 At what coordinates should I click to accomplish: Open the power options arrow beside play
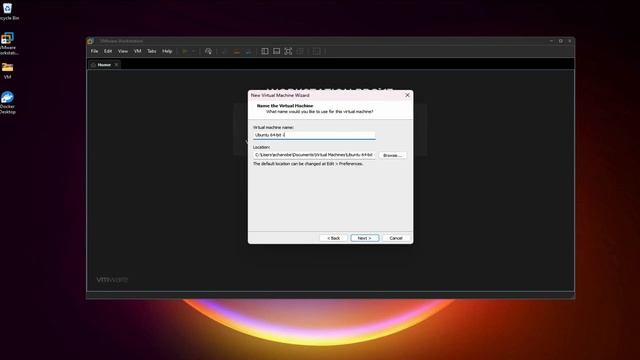click(193, 51)
